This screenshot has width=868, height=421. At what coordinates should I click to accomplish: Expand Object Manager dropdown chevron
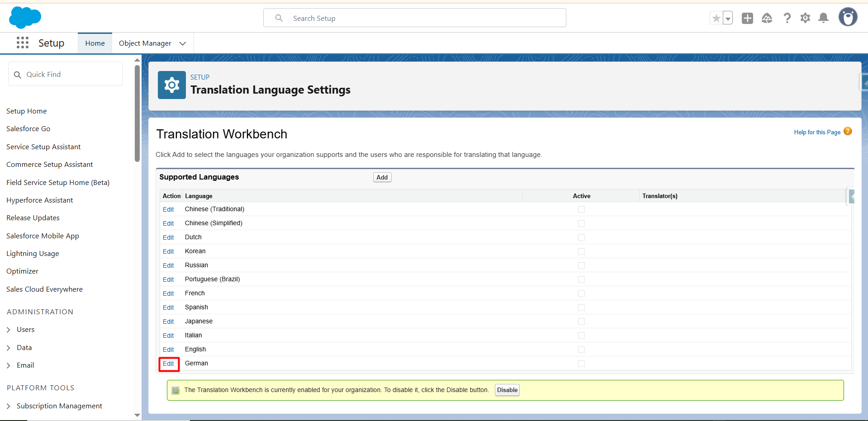pyautogui.click(x=183, y=43)
